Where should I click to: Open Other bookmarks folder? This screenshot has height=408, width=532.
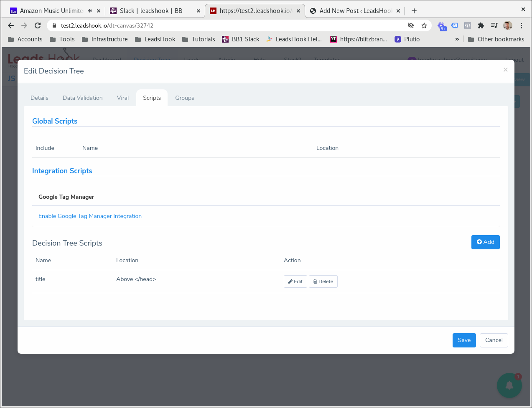pyautogui.click(x=496, y=39)
